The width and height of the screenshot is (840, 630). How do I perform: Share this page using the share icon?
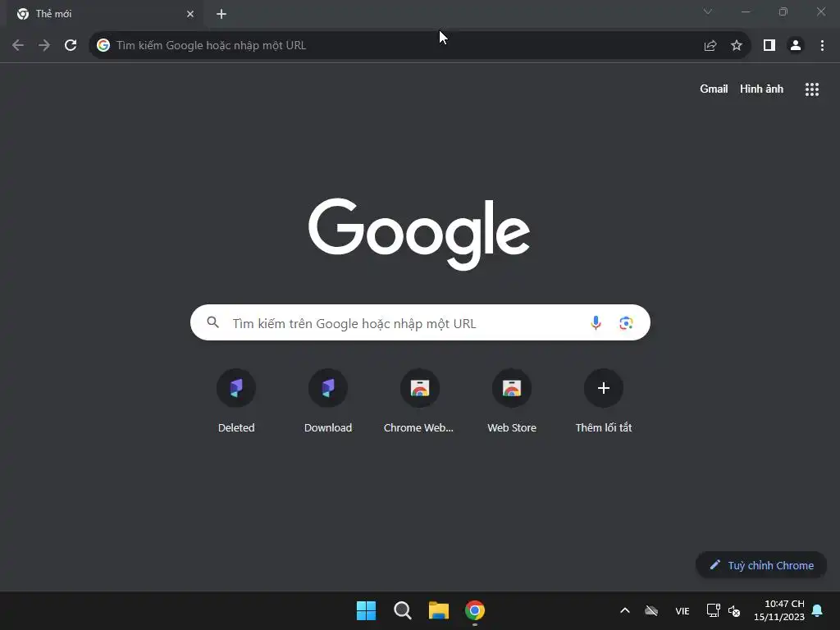(710, 46)
